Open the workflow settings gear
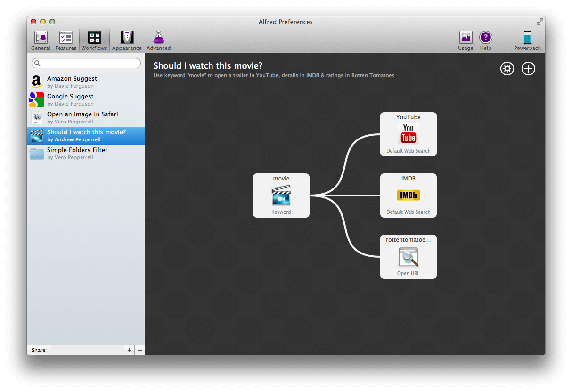The width and height of the screenshot is (572, 392). pyautogui.click(x=507, y=68)
